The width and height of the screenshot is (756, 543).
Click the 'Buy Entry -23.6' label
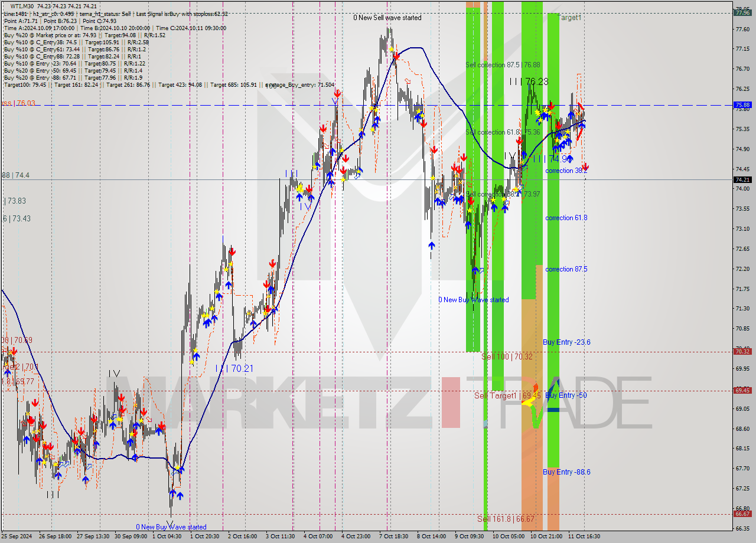[566, 342]
